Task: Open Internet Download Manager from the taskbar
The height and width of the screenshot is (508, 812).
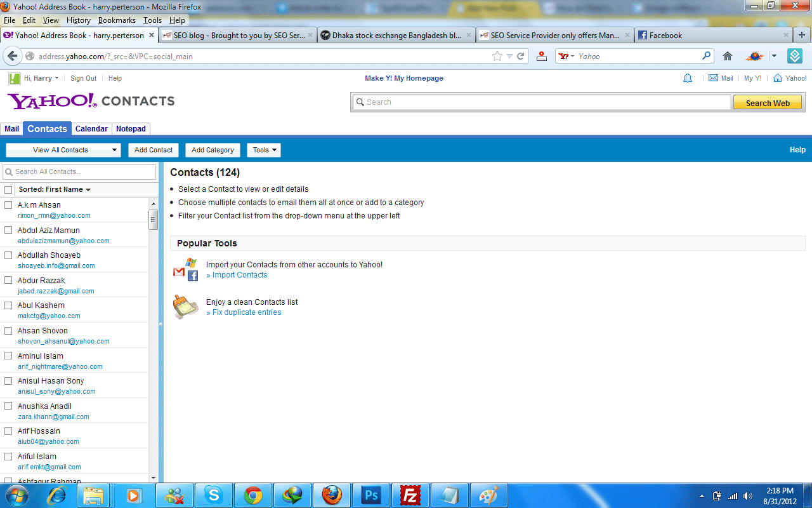Action: (292, 495)
